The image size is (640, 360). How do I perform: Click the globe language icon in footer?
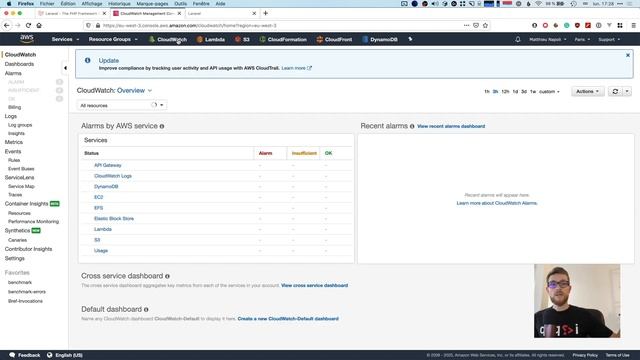tap(49, 355)
